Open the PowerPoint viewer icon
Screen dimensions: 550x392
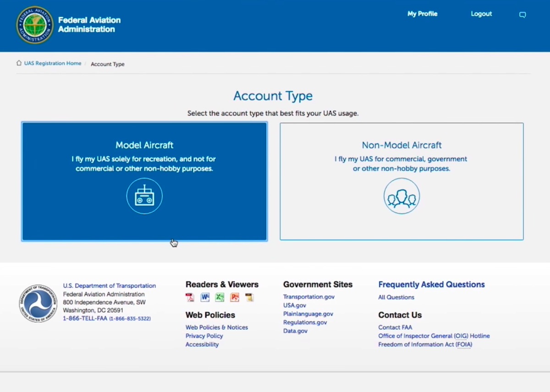click(235, 298)
